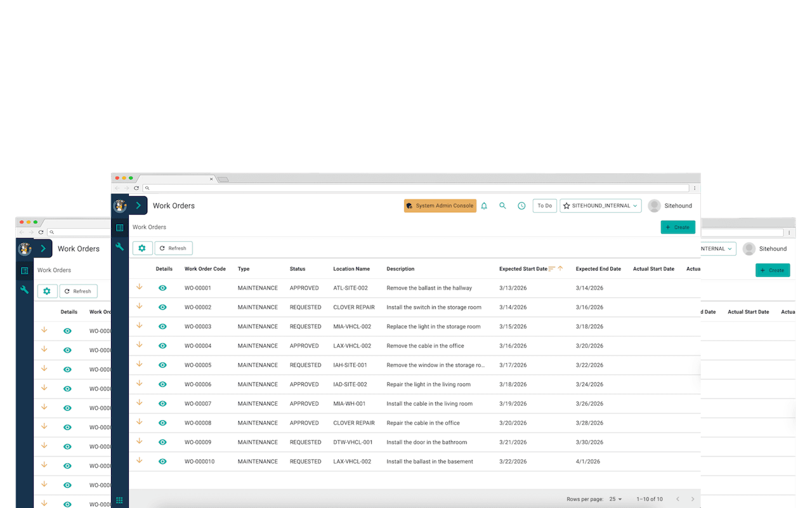
Task: Open the search magnifier near To Do
Action: point(502,206)
